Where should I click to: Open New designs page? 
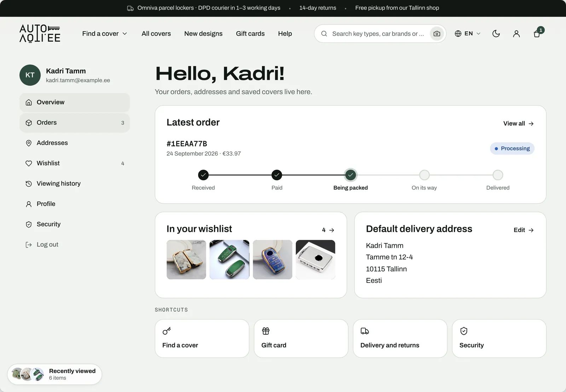(203, 34)
